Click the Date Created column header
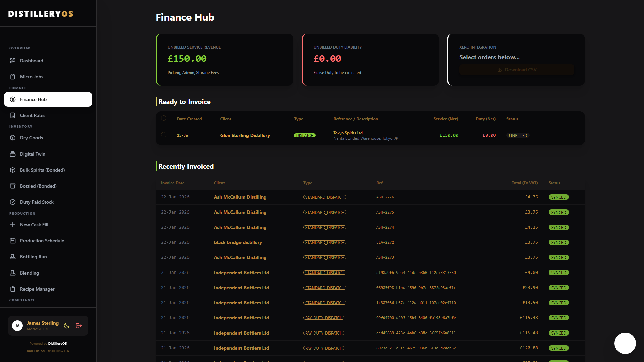This screenshot has height=362, width=644. (x=189, y=119)
